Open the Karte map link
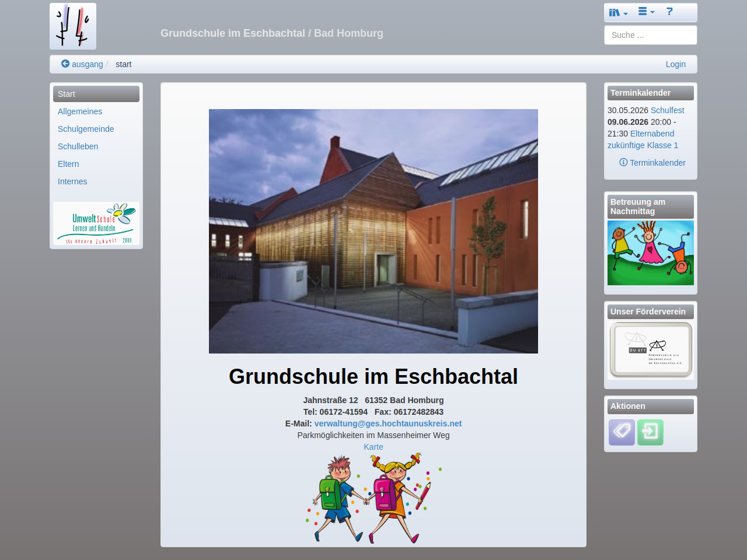Viewport: 747px width, 560px height. (x=373, y=447)
